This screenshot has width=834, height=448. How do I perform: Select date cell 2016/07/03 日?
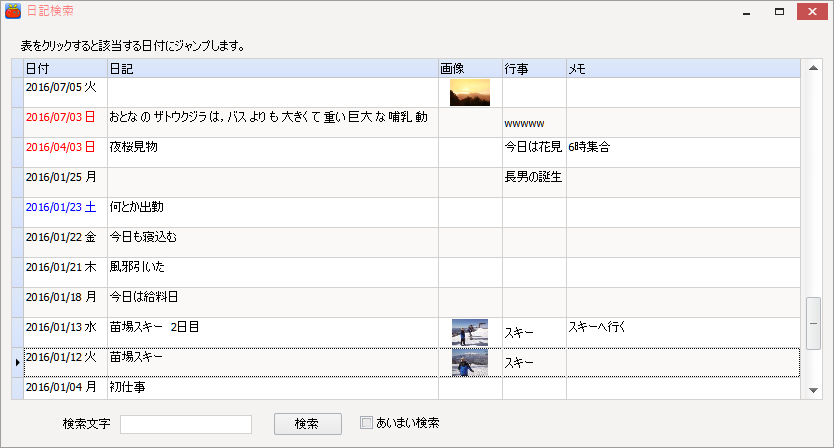click(x=65, y=123)
